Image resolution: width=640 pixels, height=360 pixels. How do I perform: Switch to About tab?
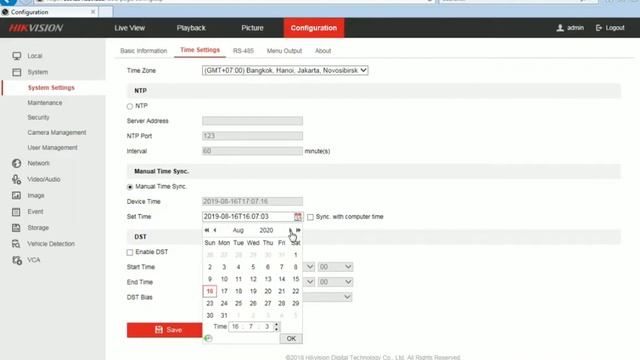[323, 51]
